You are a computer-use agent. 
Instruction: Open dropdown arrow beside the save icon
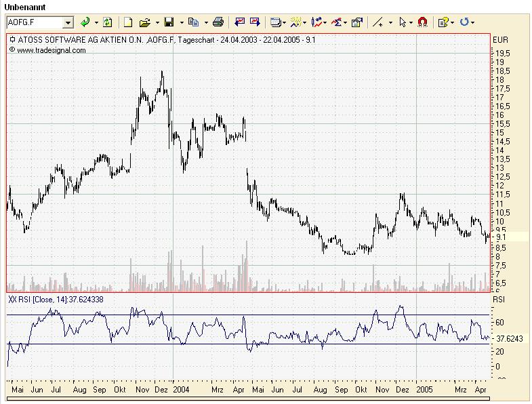coord(182,23)
